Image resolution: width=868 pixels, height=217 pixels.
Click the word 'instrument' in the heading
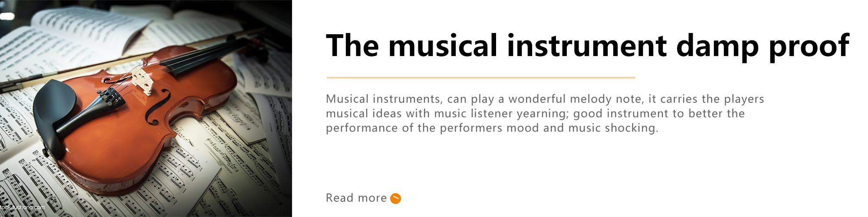587,46
